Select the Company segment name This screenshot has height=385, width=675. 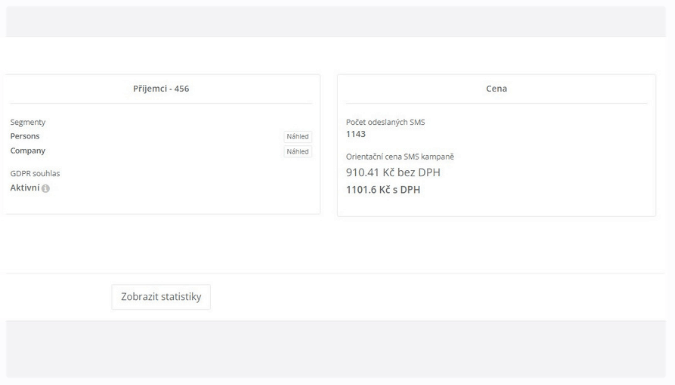click(x=28, y=151)
